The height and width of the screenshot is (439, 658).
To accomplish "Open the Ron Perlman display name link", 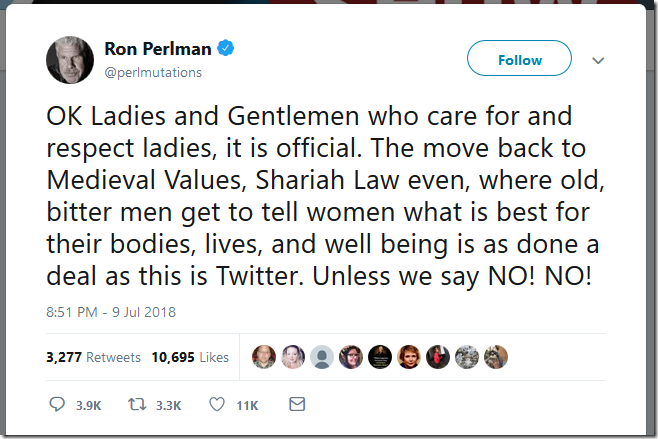I will coord(159,48).
